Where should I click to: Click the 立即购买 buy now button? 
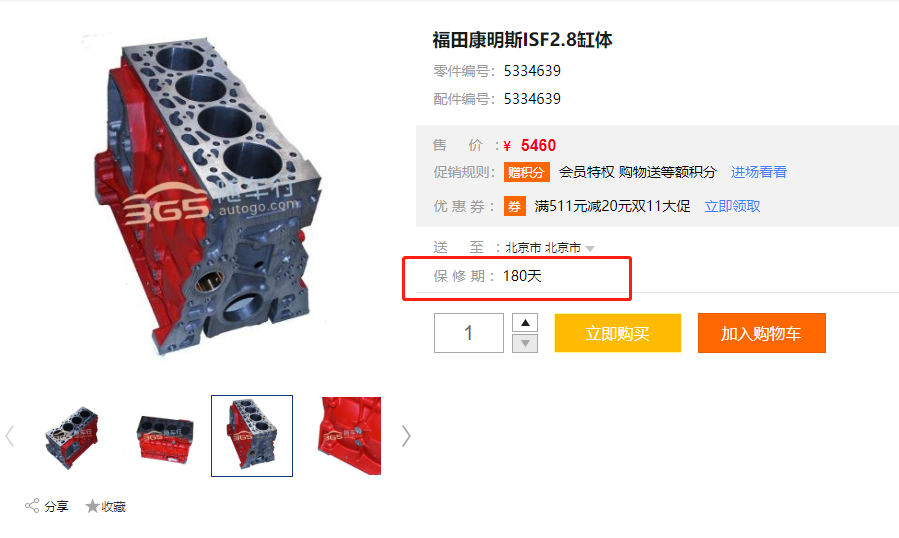point(617,333)
